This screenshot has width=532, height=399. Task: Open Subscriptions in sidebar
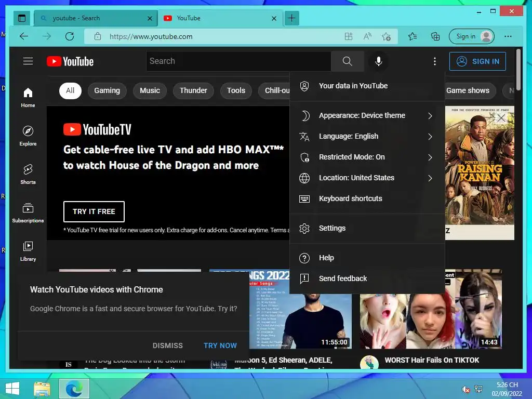pyautogui.click(x=28, y=212)
